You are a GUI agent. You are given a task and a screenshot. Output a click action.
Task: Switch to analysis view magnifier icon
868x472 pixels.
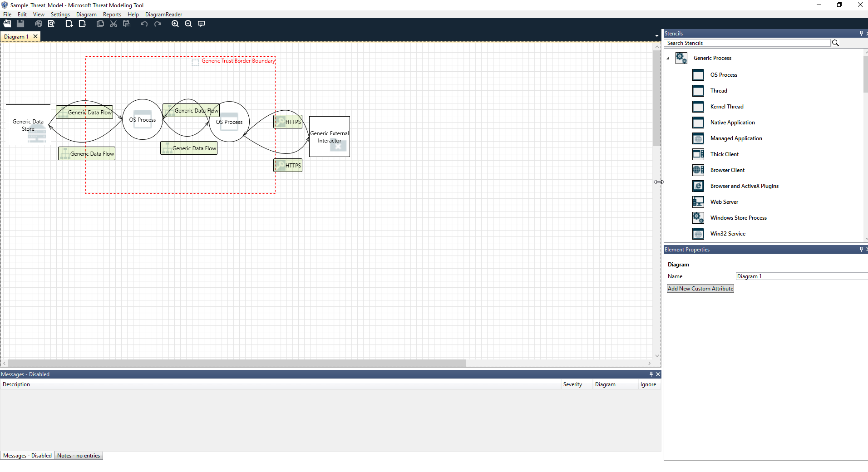tap(51, 24)
